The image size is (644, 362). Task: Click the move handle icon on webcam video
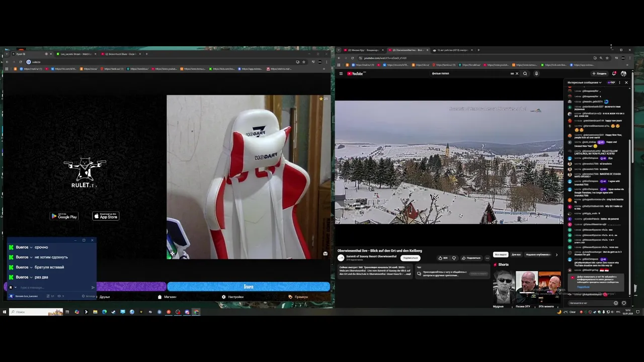(172, 253)
